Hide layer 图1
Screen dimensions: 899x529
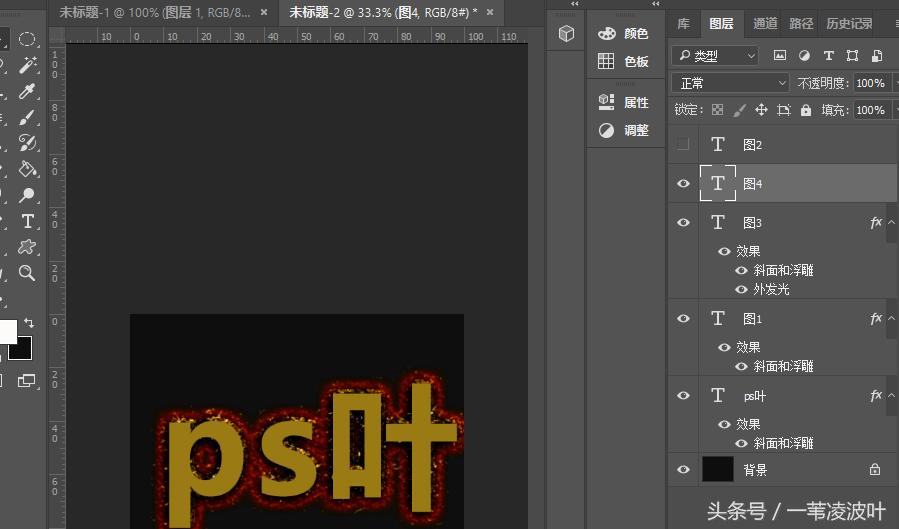coord(683,318)
